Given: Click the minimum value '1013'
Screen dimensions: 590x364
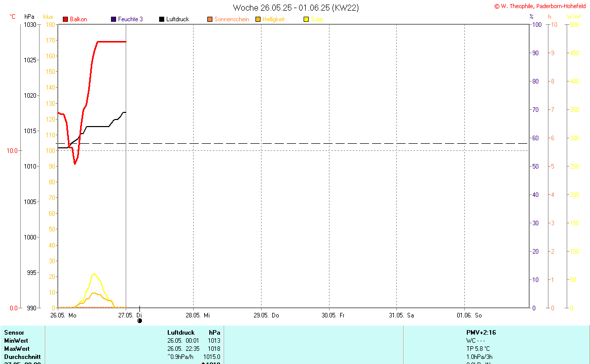Looking at the screenshot, I should coord(214,341).
